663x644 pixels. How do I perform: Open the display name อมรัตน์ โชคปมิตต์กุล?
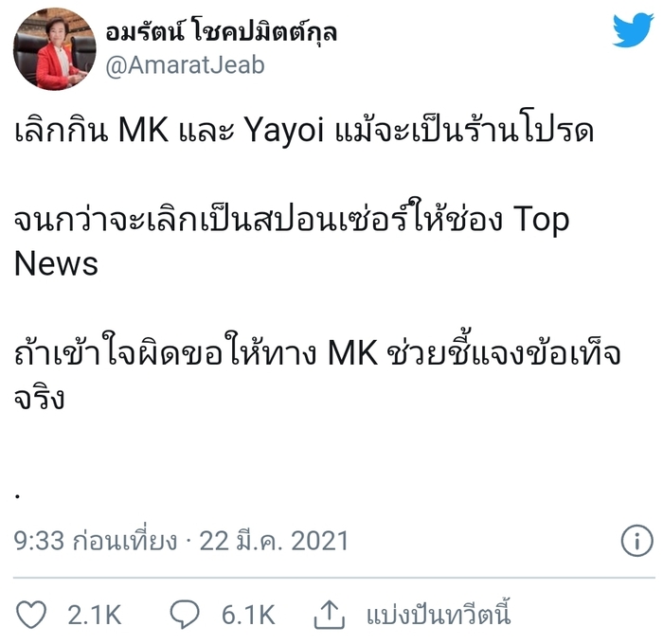click(221, 31)
